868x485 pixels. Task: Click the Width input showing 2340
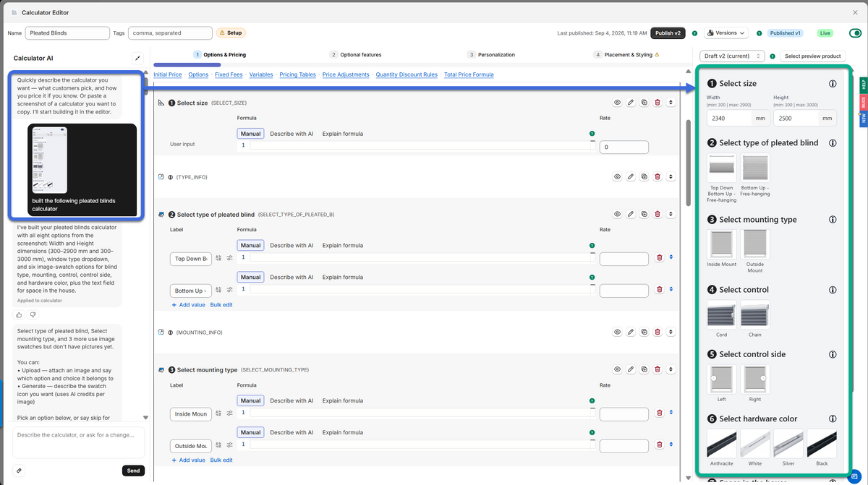point(729,119)
